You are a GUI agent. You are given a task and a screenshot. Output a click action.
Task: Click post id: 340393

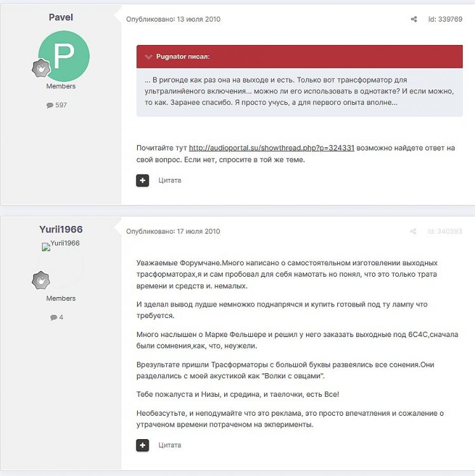445,231
